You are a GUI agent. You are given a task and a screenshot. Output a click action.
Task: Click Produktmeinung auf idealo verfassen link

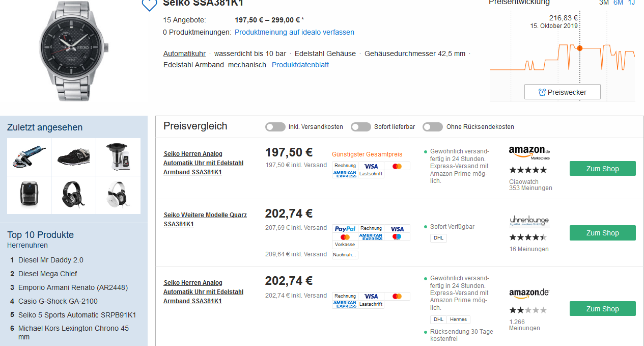[x=294, y=32]
